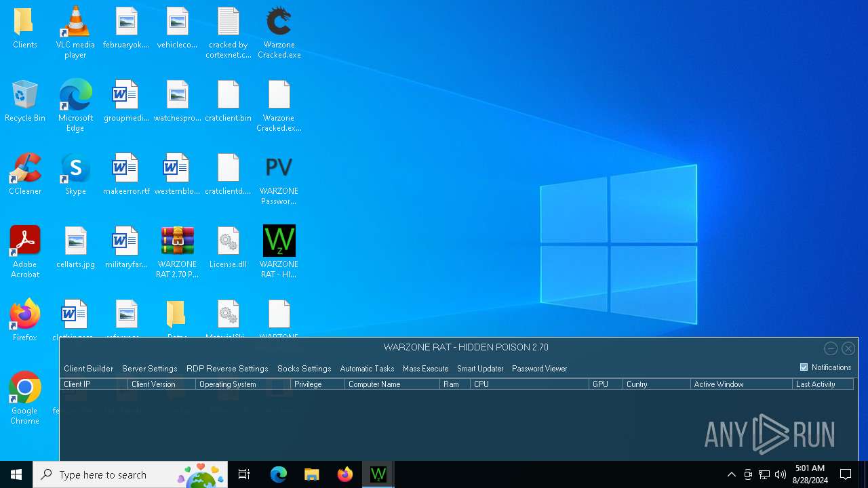Open the Recycle Bin
Viewport: 868px width, 488px height.
tap(24, 102)
